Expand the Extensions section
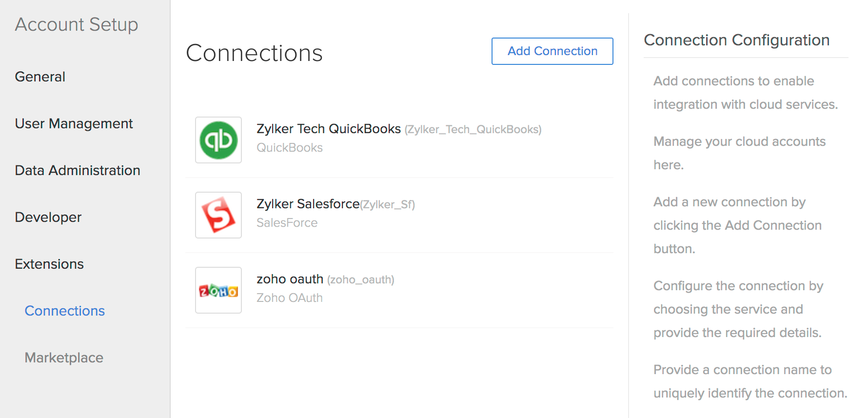 49,264
